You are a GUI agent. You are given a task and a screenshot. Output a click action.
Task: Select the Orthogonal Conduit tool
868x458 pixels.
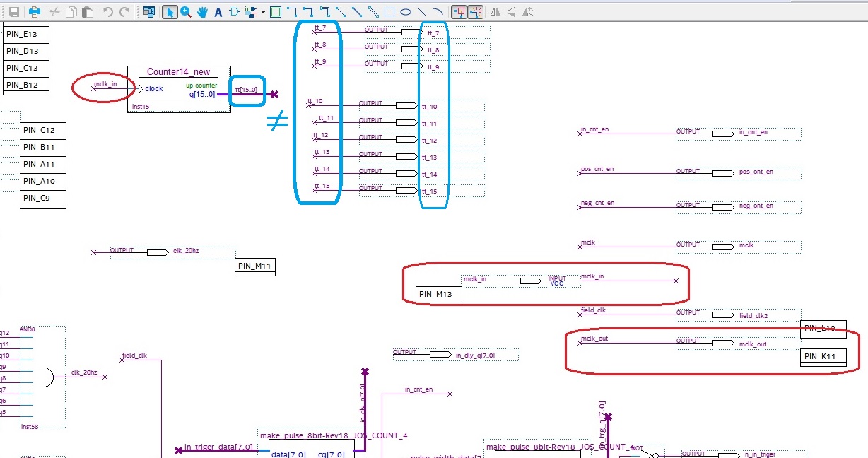(x=324, y=12)
